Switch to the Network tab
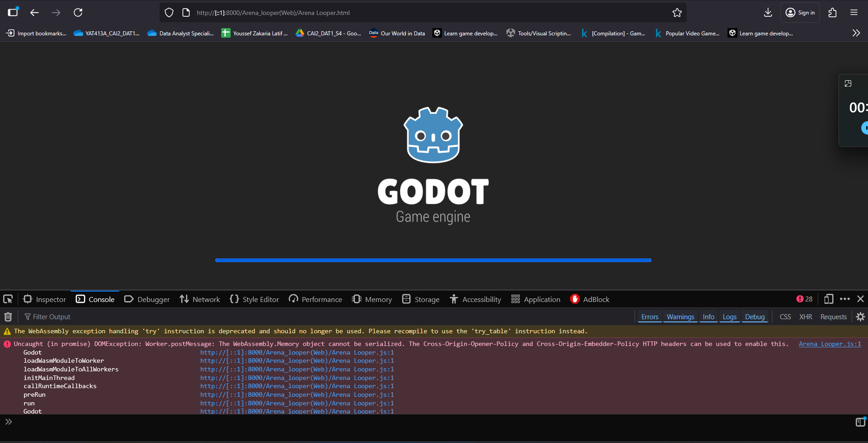Screen dimensions: 868x443 (199, 299)
